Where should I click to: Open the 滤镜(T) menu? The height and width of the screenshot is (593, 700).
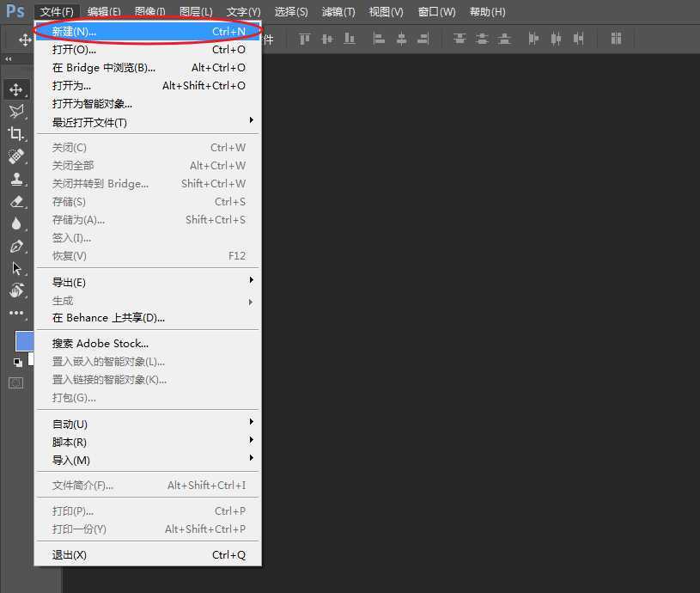338,12
